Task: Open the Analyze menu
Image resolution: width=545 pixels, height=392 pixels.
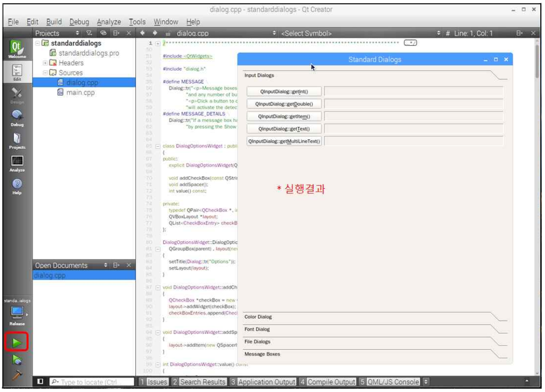Action: (109, 21)
